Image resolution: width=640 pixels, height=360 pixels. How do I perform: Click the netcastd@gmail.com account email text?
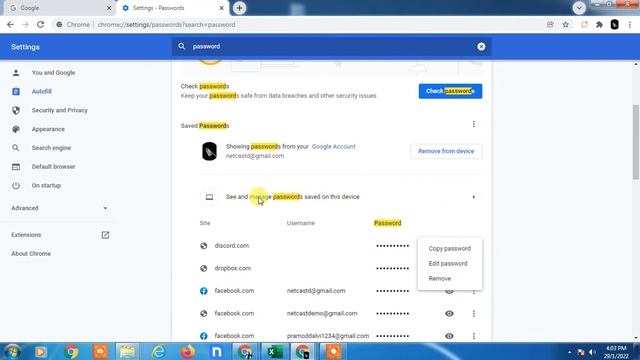pyautogui.click(x=255, y=156)
